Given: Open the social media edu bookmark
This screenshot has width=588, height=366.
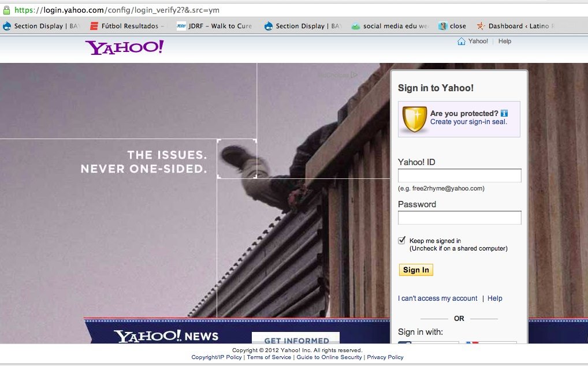Looking at the screenshot, I should coord(390,26).
